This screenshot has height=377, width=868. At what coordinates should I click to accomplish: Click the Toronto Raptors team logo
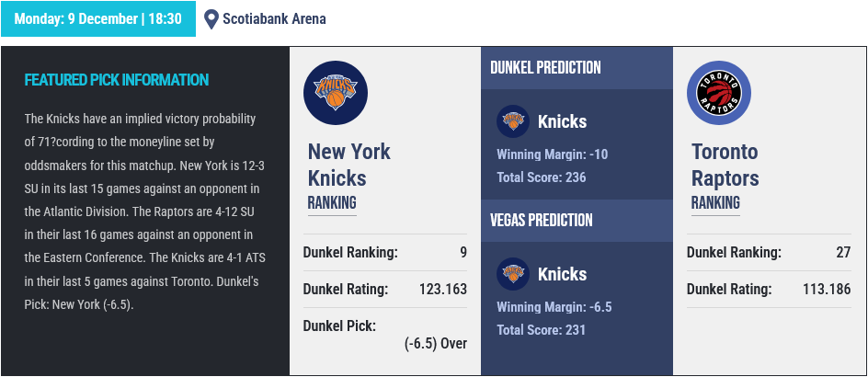click(719, 93)
